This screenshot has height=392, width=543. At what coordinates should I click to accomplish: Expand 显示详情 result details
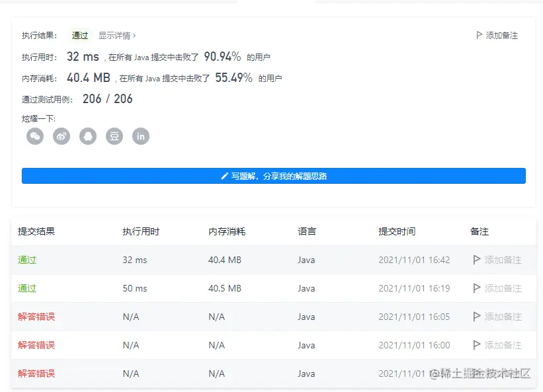tap(117, 36)
